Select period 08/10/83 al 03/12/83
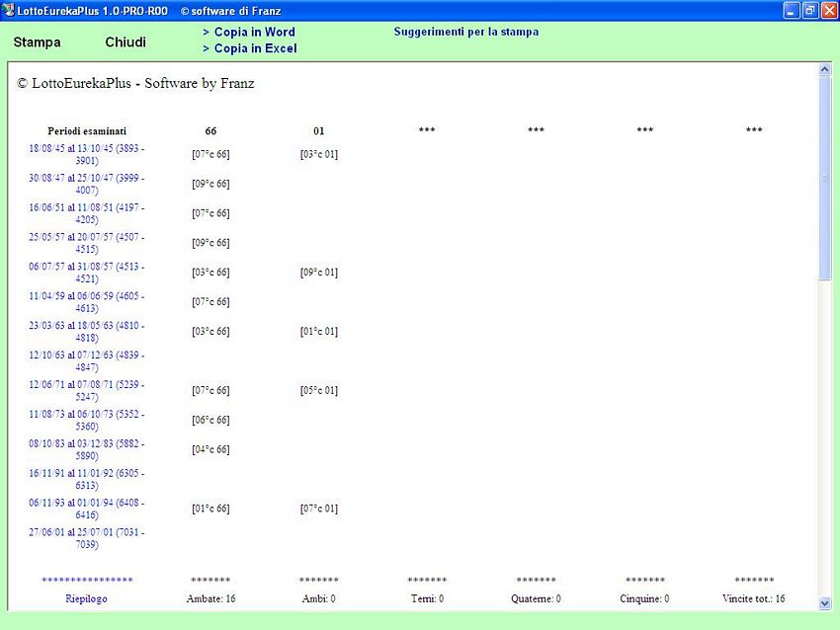Image resolution: width=840 pixels, height=630 pixels. 87,449
